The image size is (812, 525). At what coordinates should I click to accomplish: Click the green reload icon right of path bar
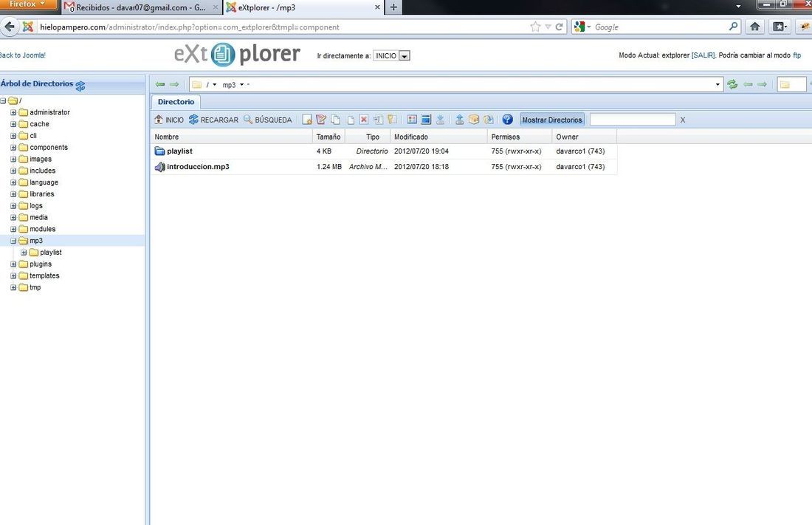(732, 84)
